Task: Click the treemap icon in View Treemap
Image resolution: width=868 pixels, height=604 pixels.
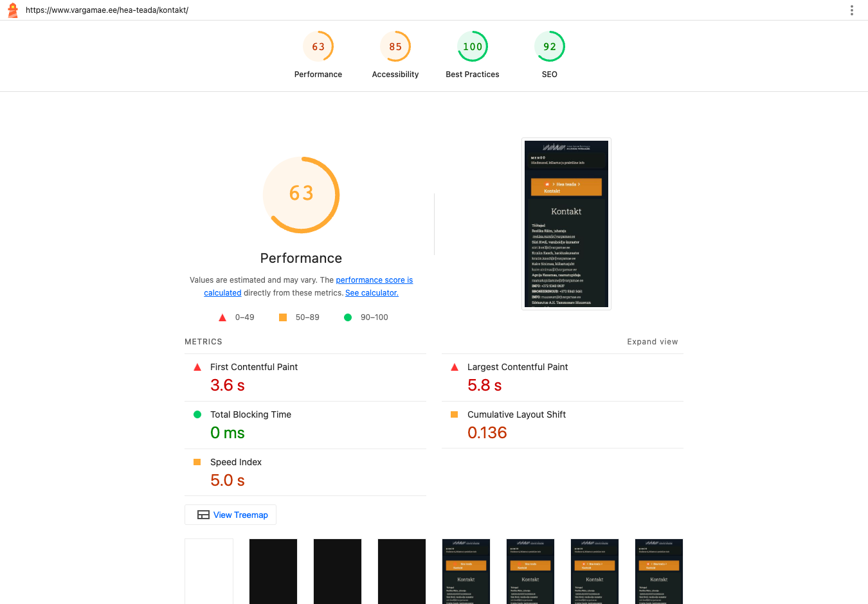Action: (203, 515)
